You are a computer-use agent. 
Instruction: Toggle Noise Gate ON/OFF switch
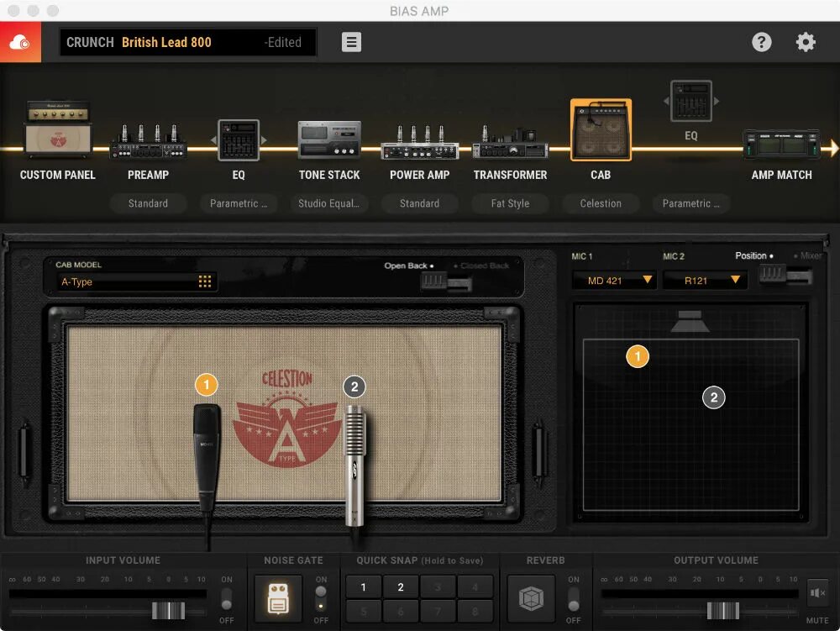(x=320, y=599)
